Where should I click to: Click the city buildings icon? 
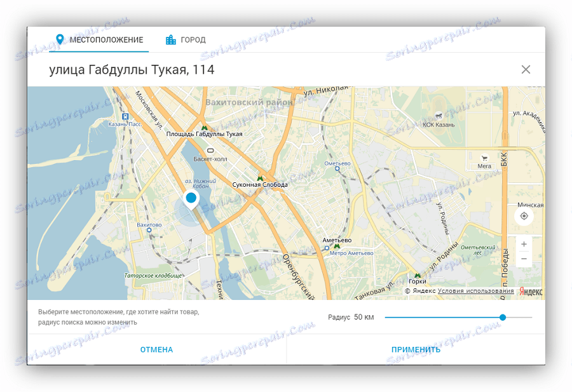171,39
